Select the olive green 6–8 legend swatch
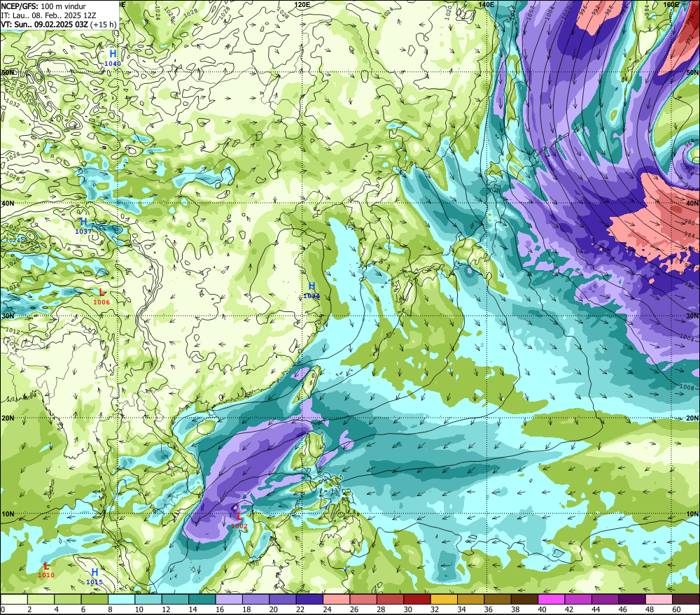Viewport: 700px width, 615px height. pyautogui.click(x=94, y=600)
